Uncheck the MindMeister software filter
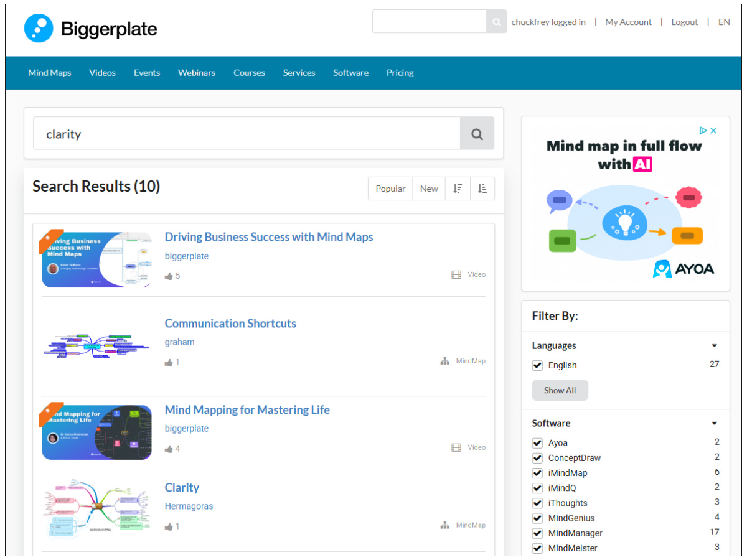Screen dimensions: 747x560 click(537, 548)
